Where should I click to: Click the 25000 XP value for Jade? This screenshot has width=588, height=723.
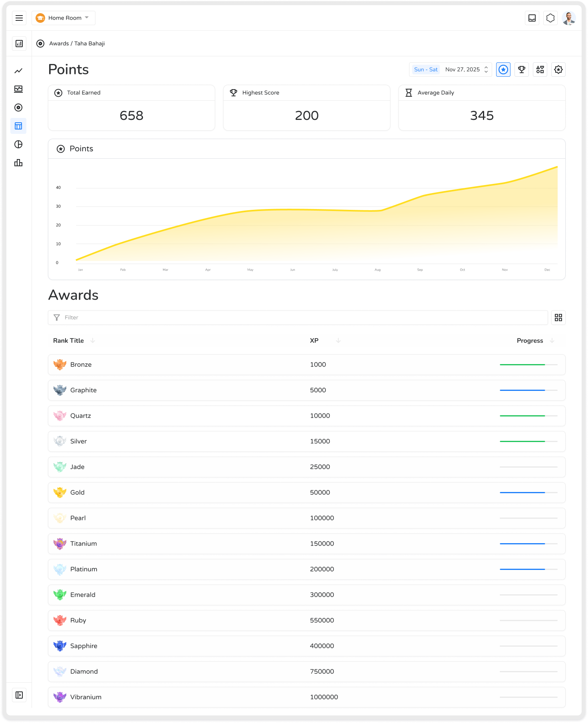(320, 467)
